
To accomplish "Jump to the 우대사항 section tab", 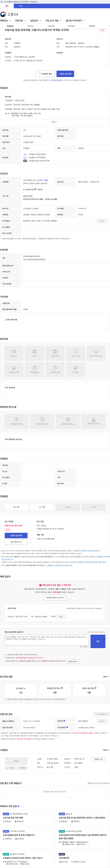I will tap(51, 26).
